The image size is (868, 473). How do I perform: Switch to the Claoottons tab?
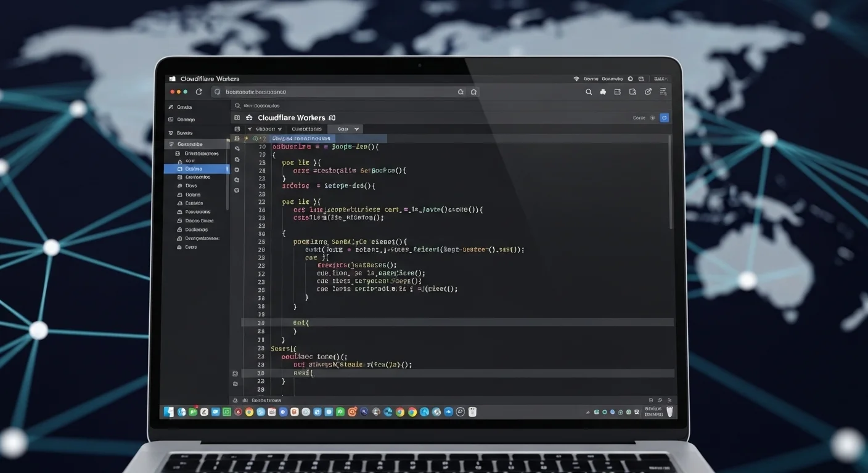tap(306, 129)
